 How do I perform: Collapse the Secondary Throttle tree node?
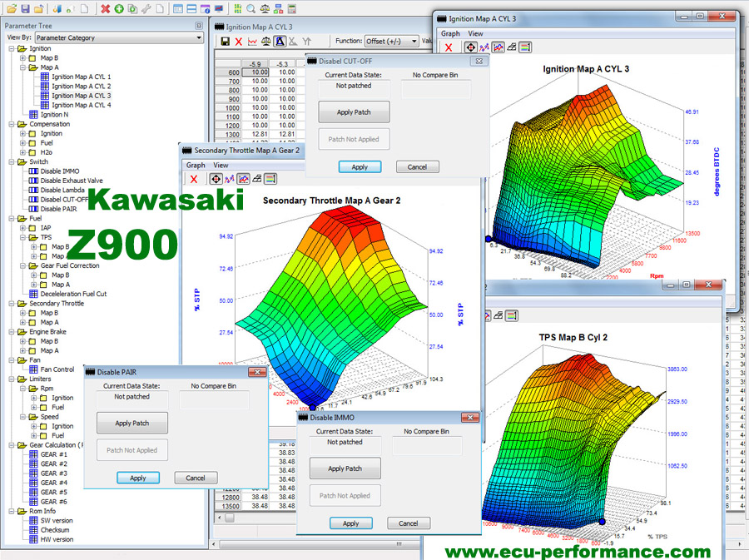pos(12,304)
